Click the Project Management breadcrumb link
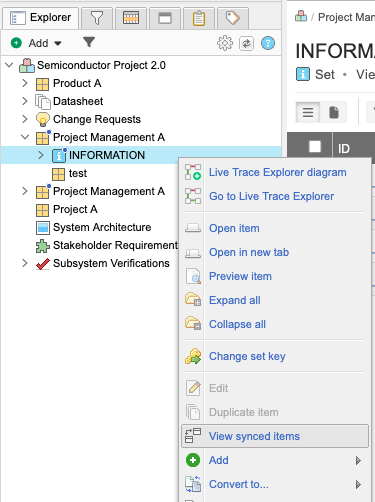The height and width of the screenshot is (502, 375). click(x=346, y=17)
